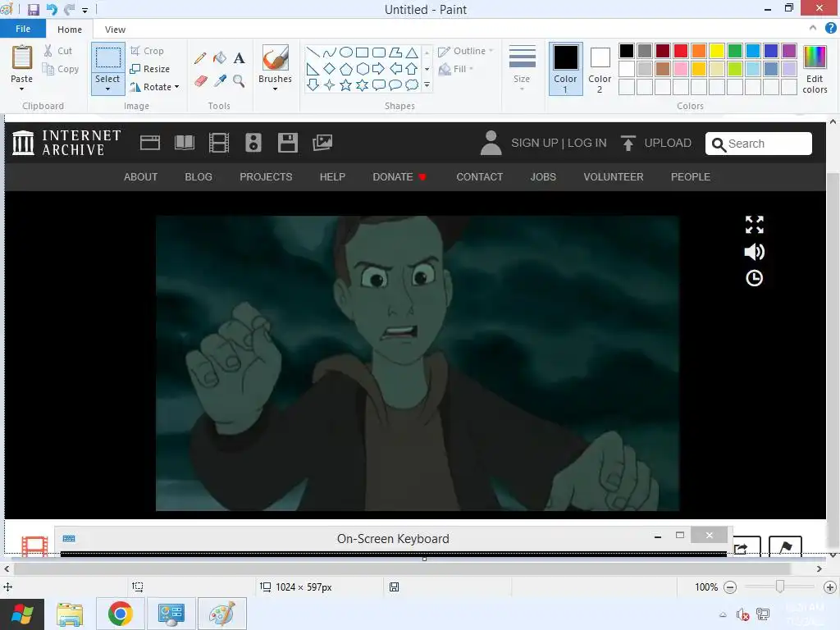Image resolution: width=840 pixels, height=630 pixels.
Task: Click the video frame thumbnail
Action: [x=418, y=363]
